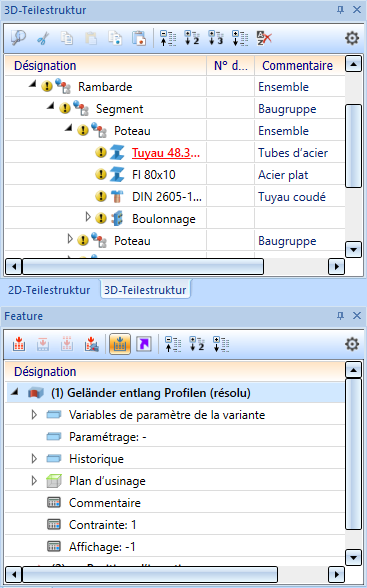
Task: Click the scissors cut icon
Action: pos(43,38)
